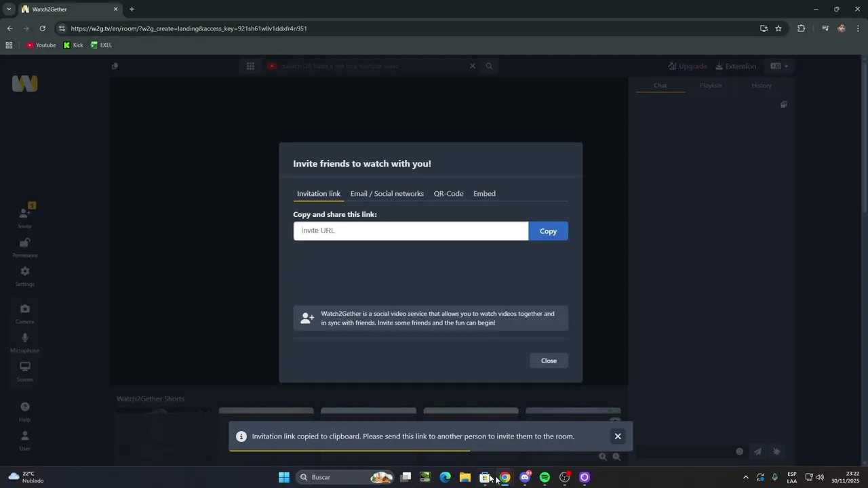Open room Settings gear in sidebar
Image resolution: width=868 pixels, height=488 pixels.
coord(25,276)
